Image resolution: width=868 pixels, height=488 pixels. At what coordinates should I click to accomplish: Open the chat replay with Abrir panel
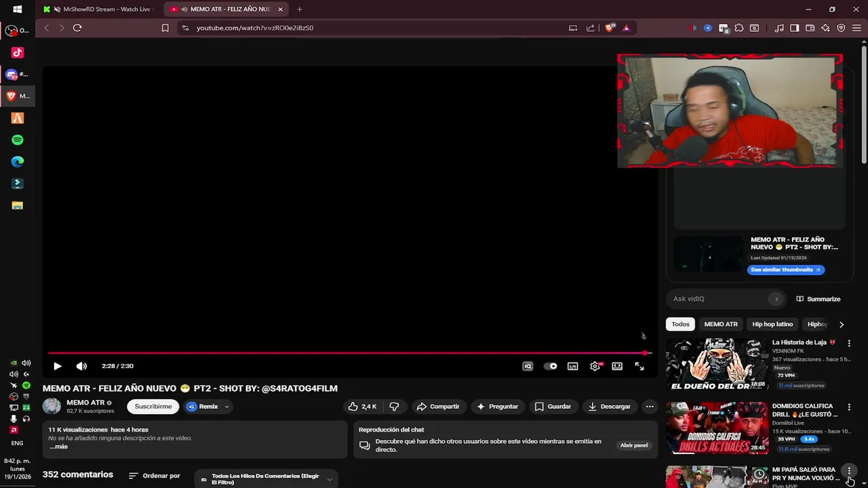point(634,445)
